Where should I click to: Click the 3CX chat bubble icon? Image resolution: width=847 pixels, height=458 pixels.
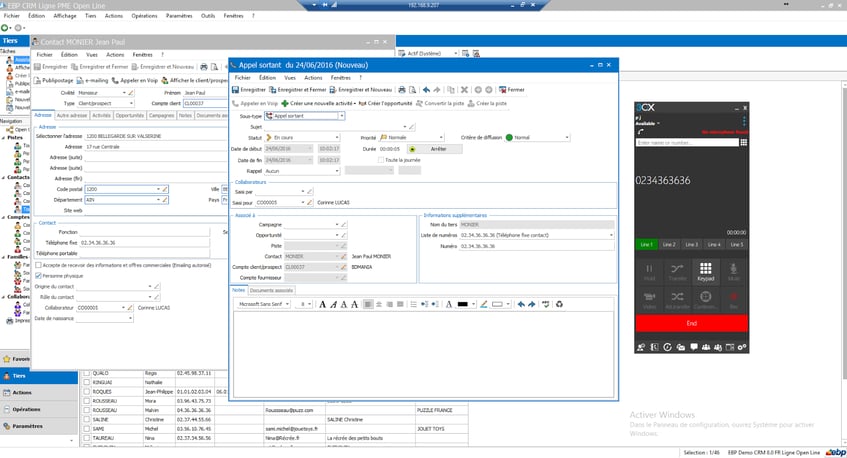coord(694,347)
